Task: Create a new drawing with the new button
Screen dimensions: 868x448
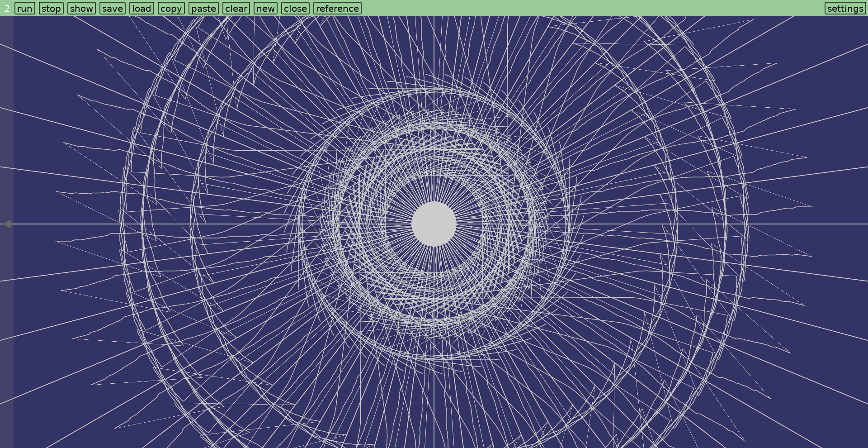Action: tap(266, 8)
